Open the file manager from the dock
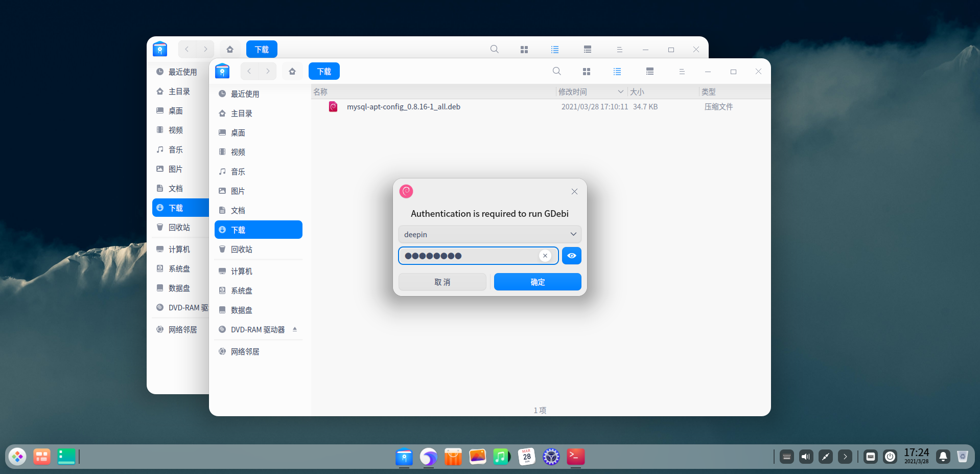The height and width of the screenshot is (474, 980). (x=404, y=457)
